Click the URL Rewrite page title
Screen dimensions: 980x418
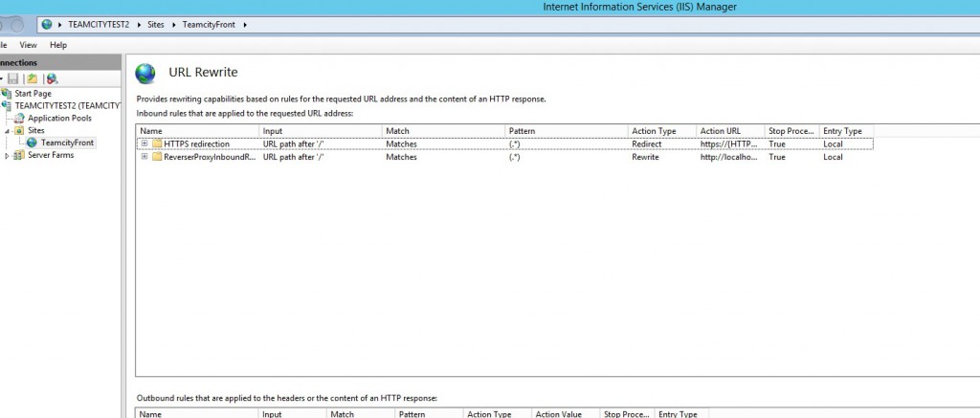click(x=203, y=73)
